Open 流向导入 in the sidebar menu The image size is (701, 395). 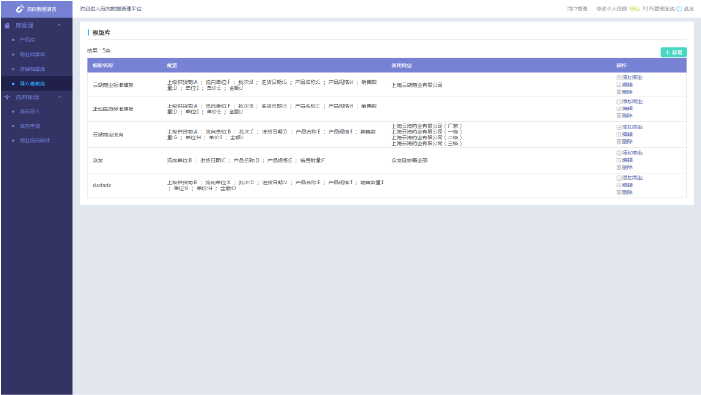pyautogui.click(x=30, y=111)
